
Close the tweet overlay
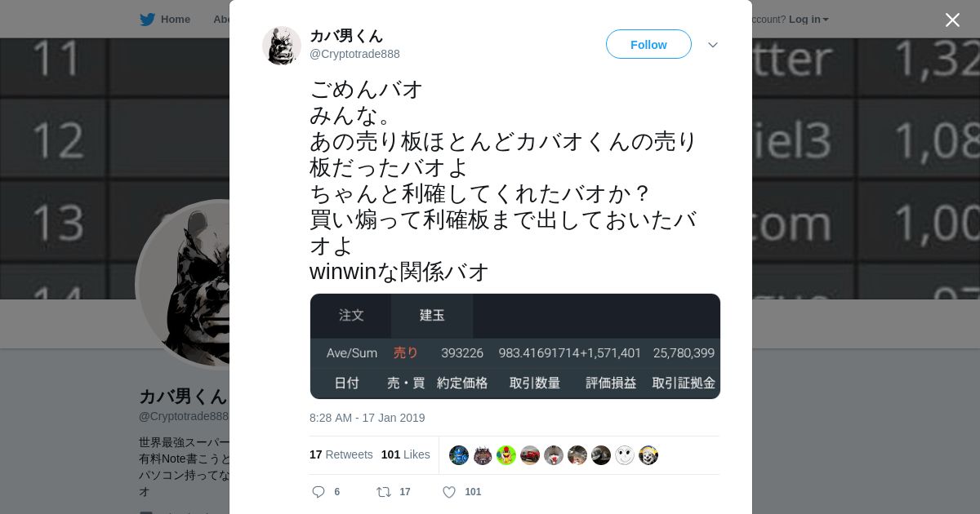click(x=952, y=20)
